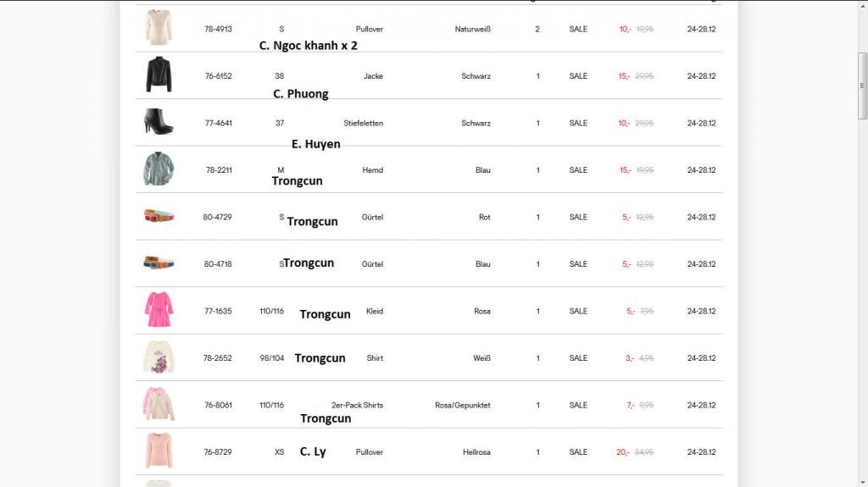Click the SALE label on the Jacke row
Screen dimensions: 868x487
(578, 76)
